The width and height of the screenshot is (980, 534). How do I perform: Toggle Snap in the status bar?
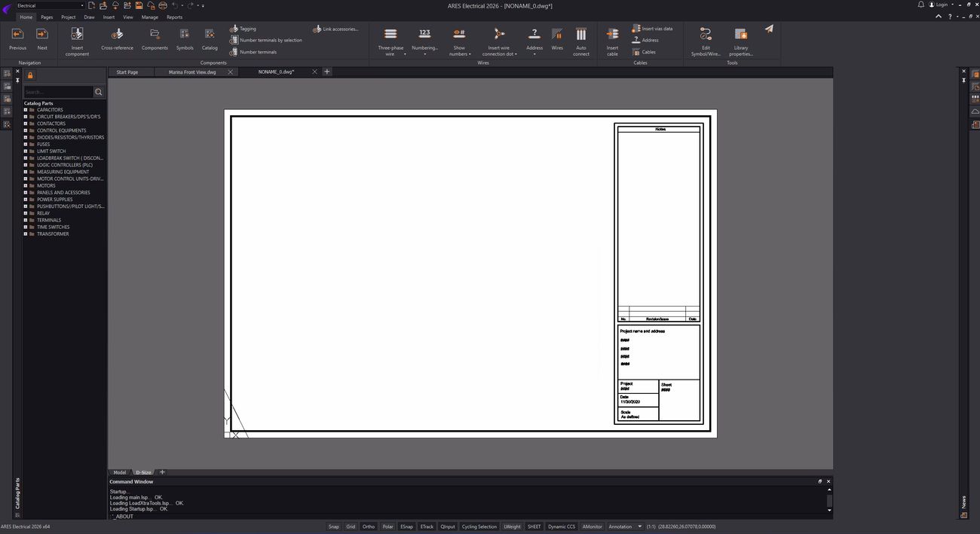pyautogui.click(x=333, y=526)
